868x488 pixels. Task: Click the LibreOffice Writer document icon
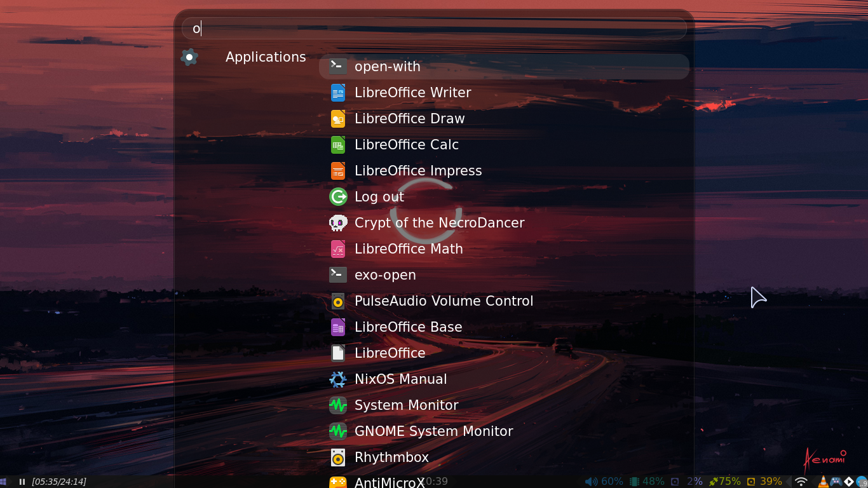(x=338, y=93)
